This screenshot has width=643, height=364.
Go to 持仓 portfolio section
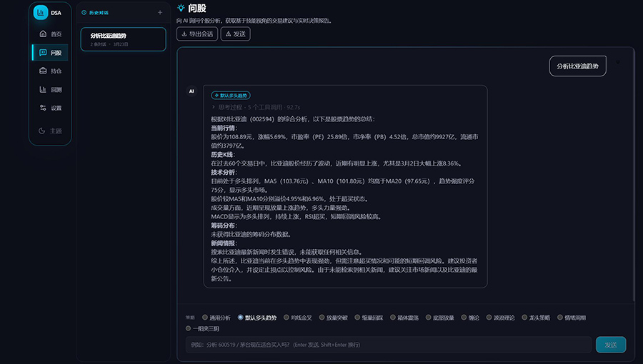(x=50, y=71)
